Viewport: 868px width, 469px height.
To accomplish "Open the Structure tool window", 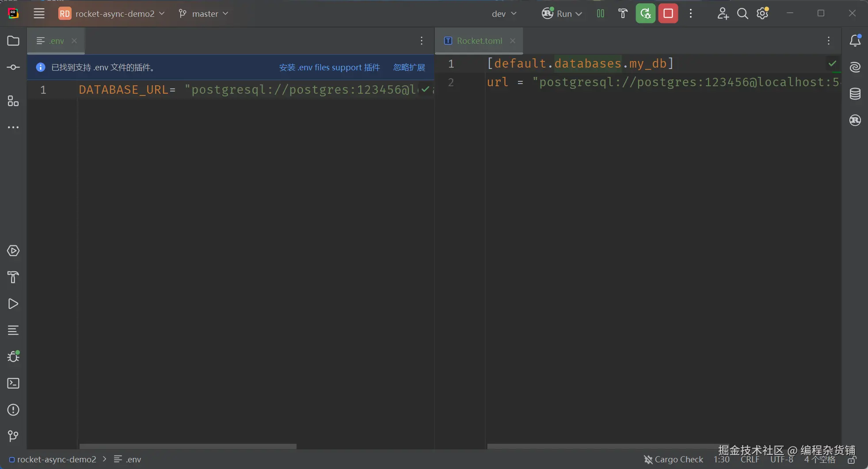I will [x=13, y=101].
